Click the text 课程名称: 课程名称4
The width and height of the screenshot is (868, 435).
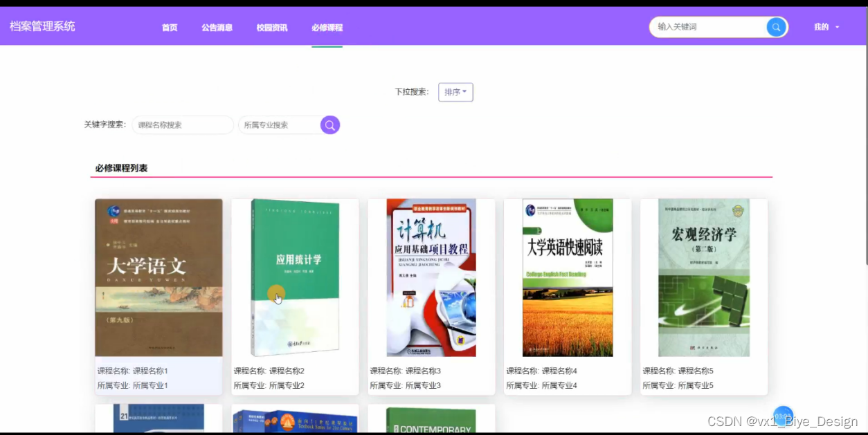[x=542, y=371]
